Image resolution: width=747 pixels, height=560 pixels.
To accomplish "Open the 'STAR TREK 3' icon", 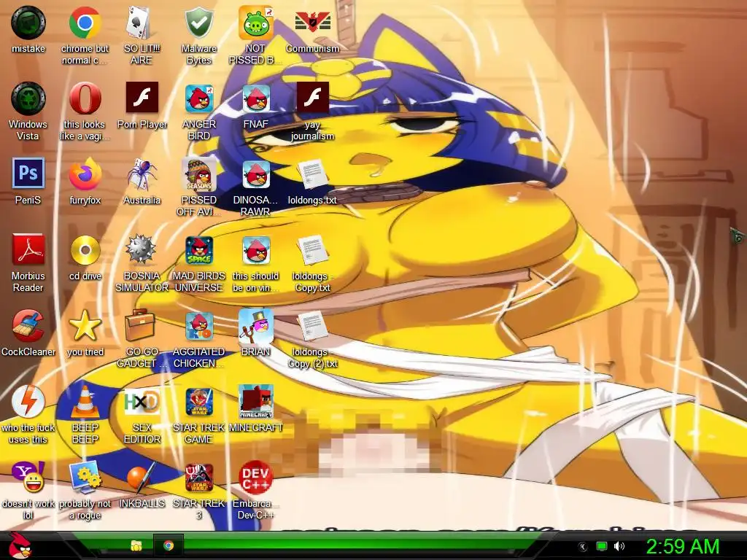I will 198,478.
